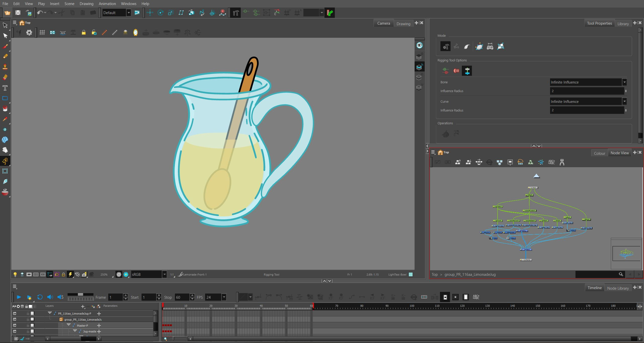644x343 pixels.
Task: Open the Camera view settings gear
Action: point(29,32)
